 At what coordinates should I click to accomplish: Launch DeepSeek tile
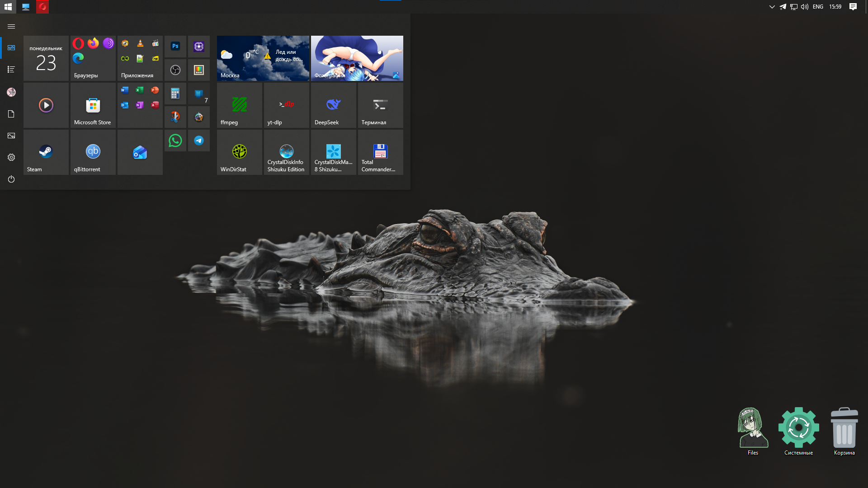(334, 105)
